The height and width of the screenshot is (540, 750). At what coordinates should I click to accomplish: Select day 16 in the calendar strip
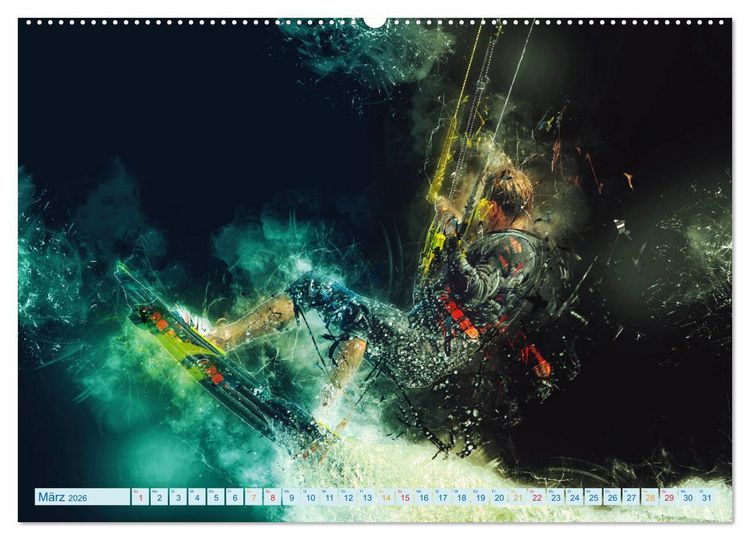click(424, 497)
